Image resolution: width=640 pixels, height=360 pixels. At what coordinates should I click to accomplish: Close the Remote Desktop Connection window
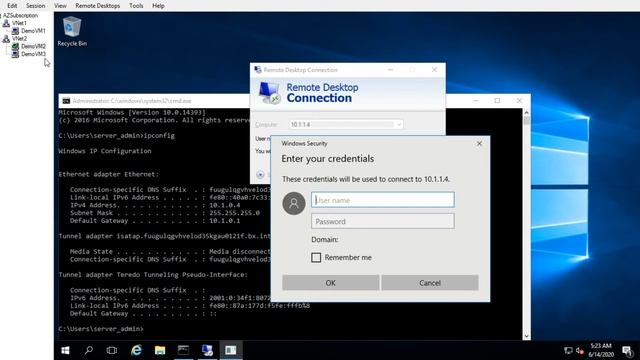click(x=434, y=70)
